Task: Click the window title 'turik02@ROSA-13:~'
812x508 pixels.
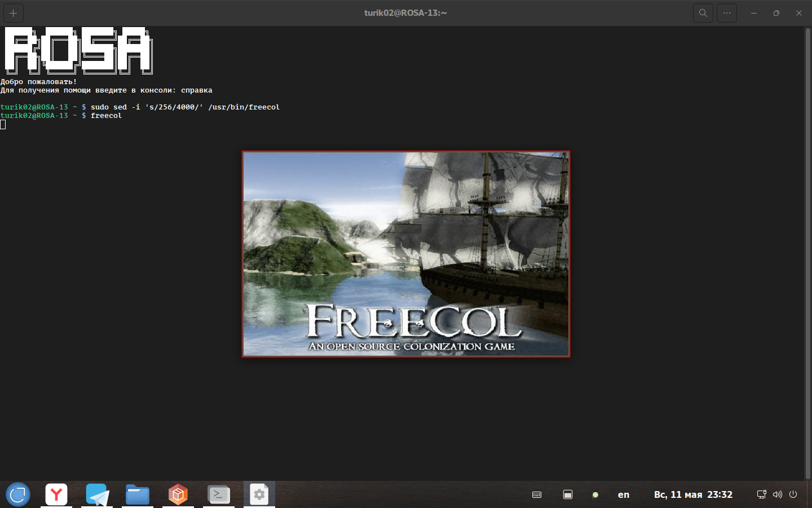Action: 405,13
